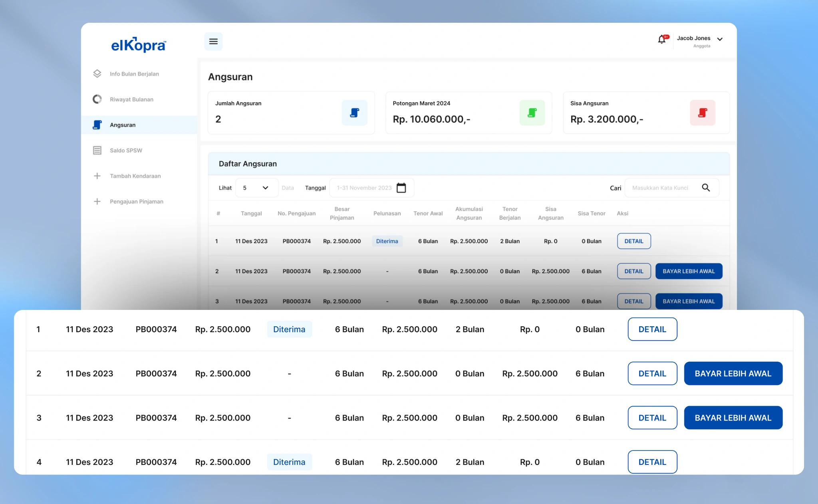Click the Jumlah Angsuran card label
Viewport: 818px width, 504px height.
238,103
